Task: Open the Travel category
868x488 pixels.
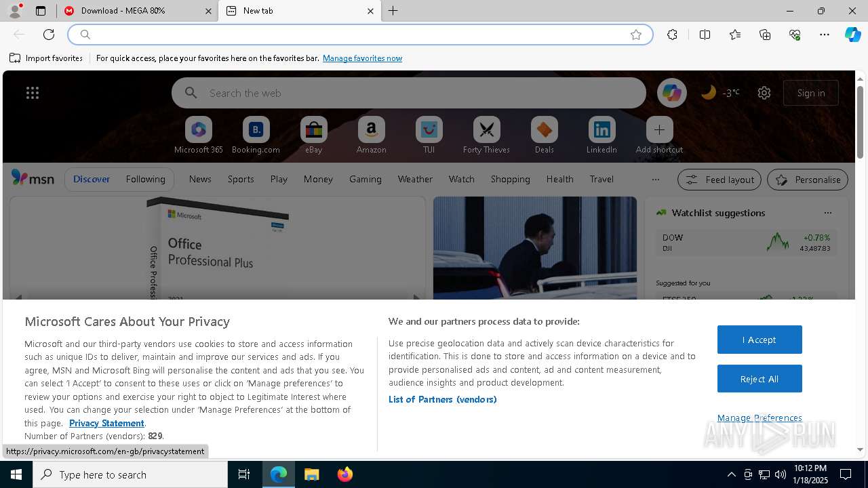Action: pos(601,180)
